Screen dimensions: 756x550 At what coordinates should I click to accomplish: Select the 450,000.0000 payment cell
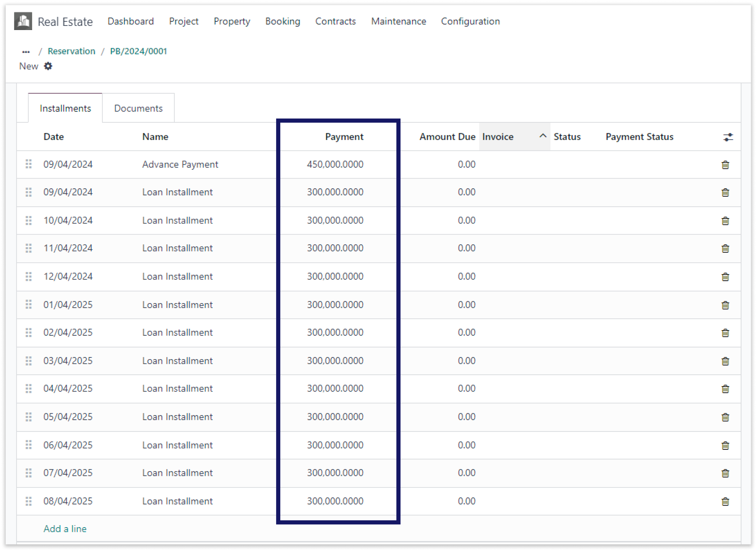pos(335,164)
